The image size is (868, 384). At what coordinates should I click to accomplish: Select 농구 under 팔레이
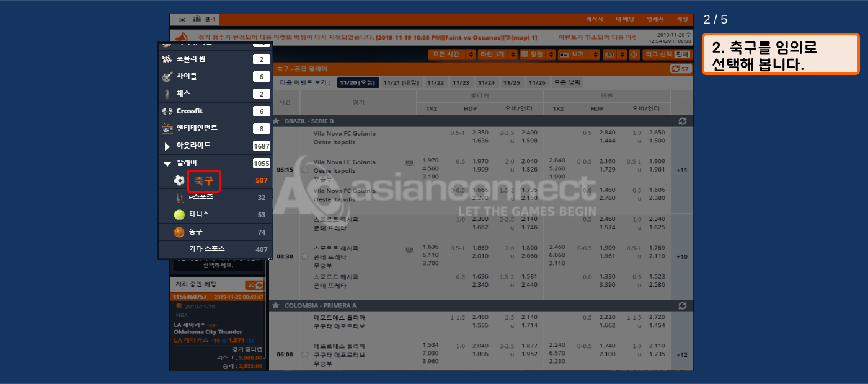click(196, 232)
